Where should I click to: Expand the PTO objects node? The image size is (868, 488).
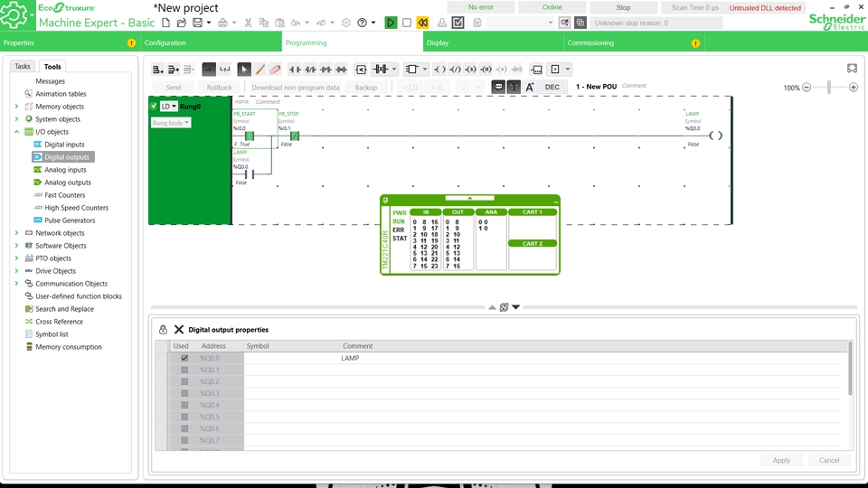(x=16, y=258)
